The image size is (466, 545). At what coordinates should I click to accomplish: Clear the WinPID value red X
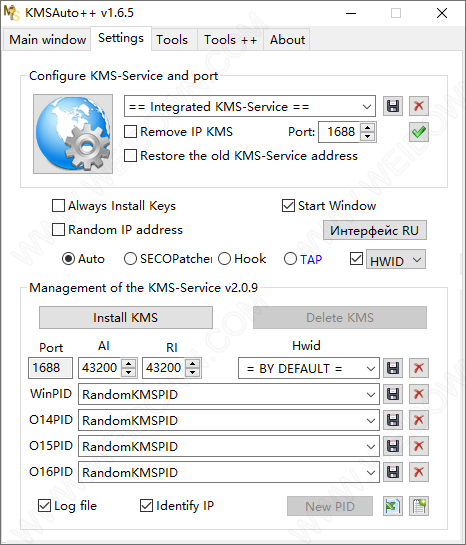419,394
